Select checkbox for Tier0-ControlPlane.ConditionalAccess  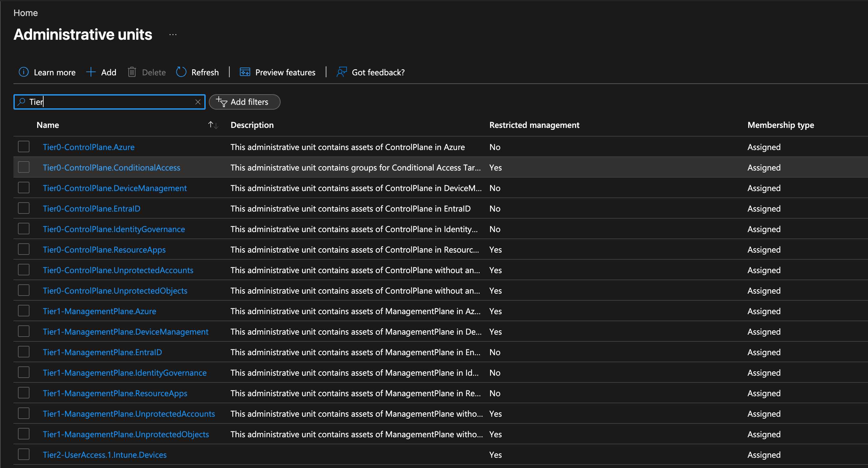24,167
